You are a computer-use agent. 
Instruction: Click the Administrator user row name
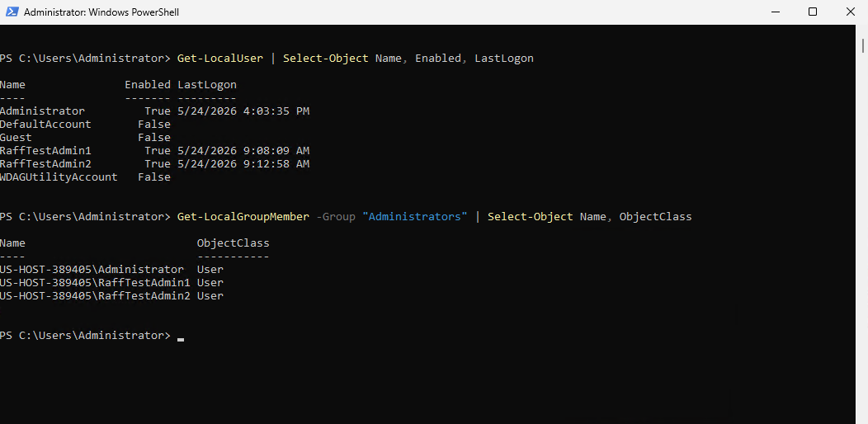tap(43, 111)
